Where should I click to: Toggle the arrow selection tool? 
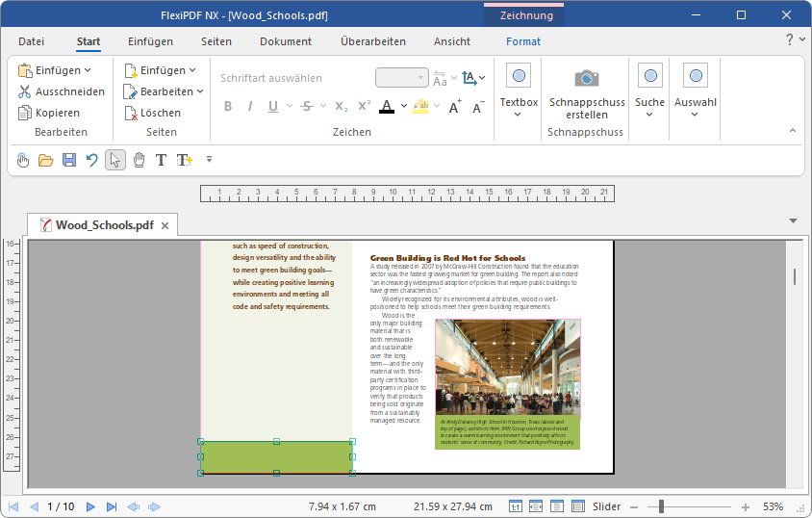coord(115,160)
